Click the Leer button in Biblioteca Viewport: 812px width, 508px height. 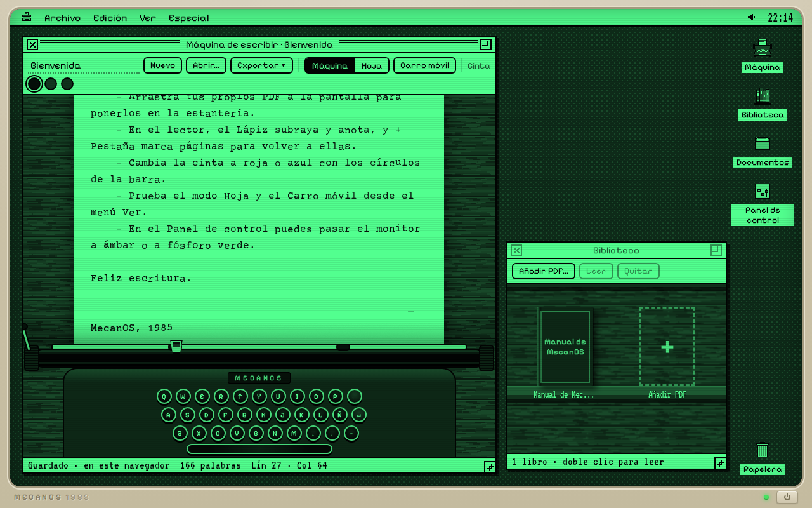(596, 271)
